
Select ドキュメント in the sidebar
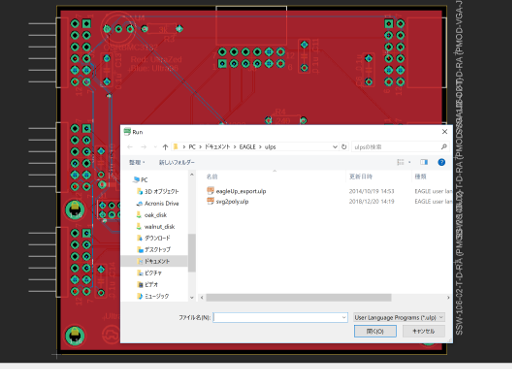tap(154, 261)
